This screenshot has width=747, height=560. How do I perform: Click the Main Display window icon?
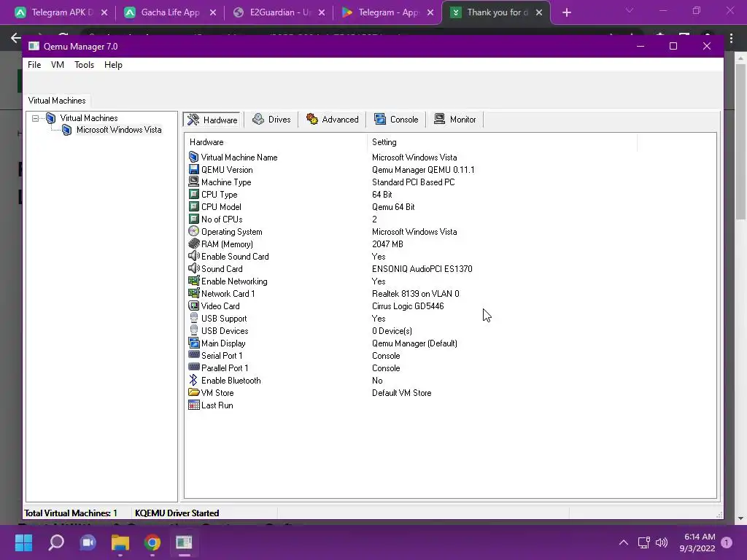tap(193, 343)
